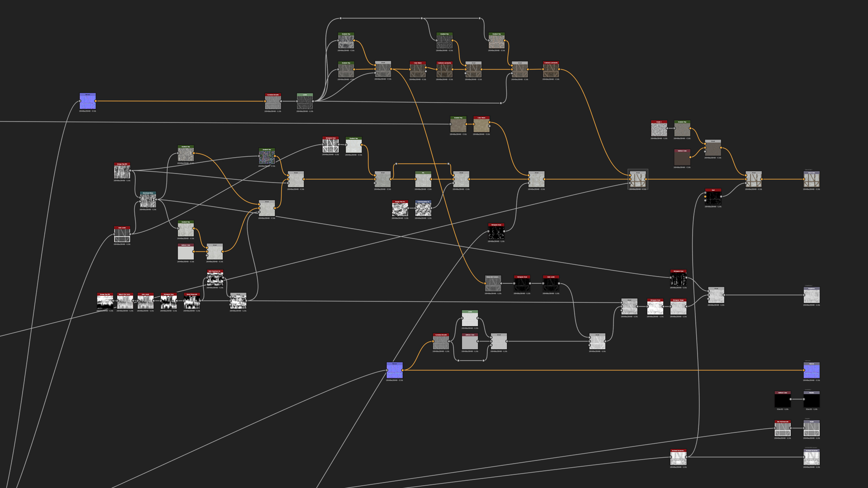Select the Roughness output node
The width and height of the screenshot is (868, 488).
[811, 296]
